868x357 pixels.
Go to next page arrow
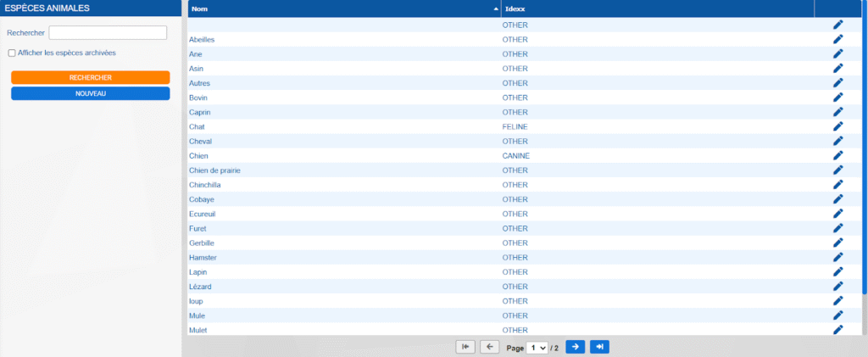[x=575, y=347]
